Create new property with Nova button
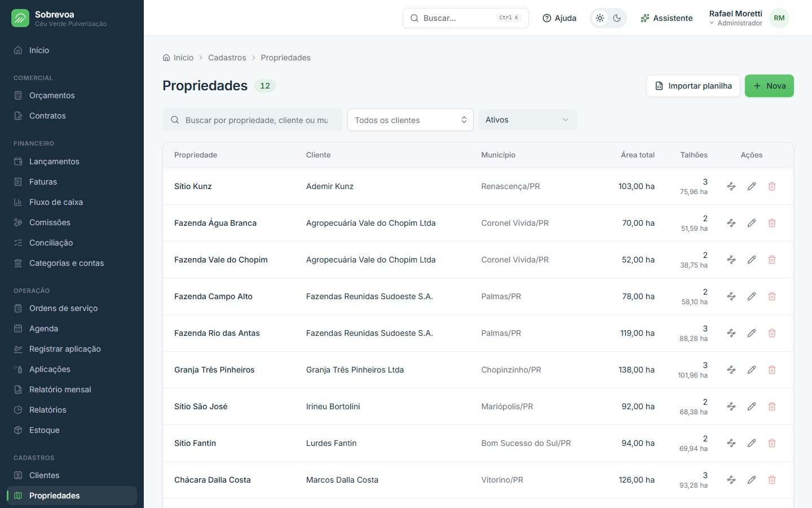This screenshot has height=508, width=812. point(769,86)
